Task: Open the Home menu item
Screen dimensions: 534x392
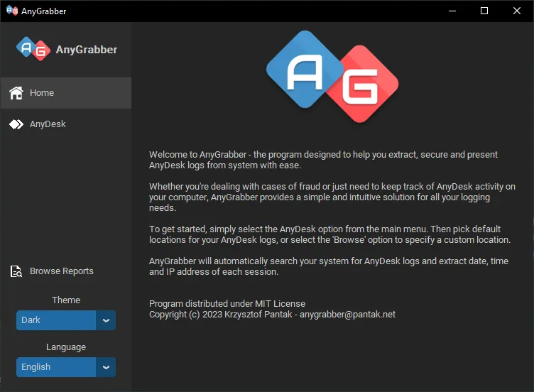Action: [x=66, y=92]
